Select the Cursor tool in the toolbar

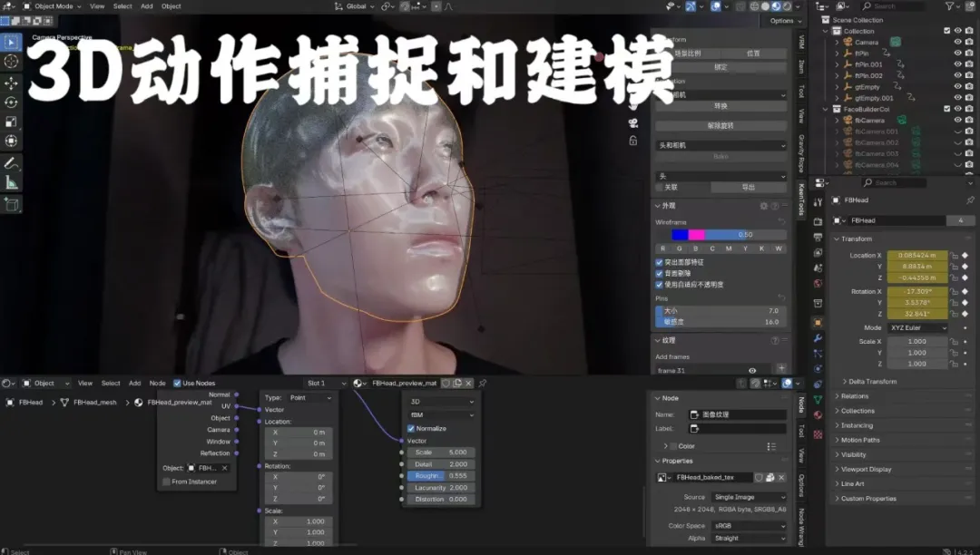[11, 62]
